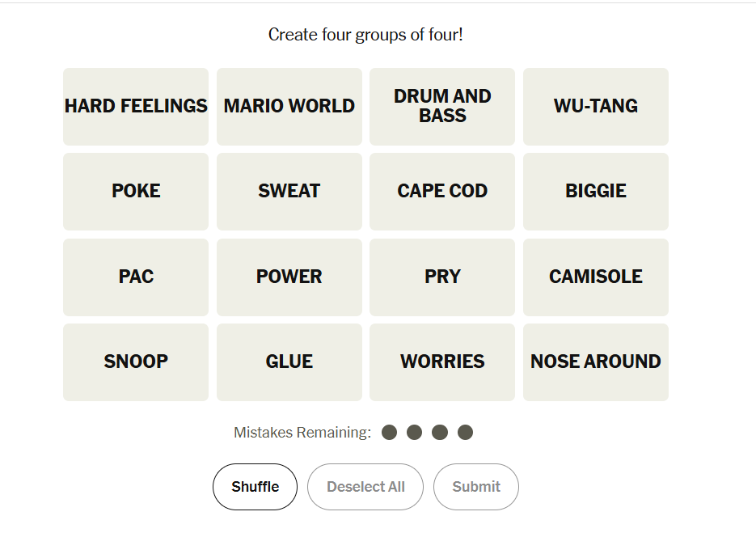
Task: Click the first Mistakes Remaining dot
Action: coord(389,433)
